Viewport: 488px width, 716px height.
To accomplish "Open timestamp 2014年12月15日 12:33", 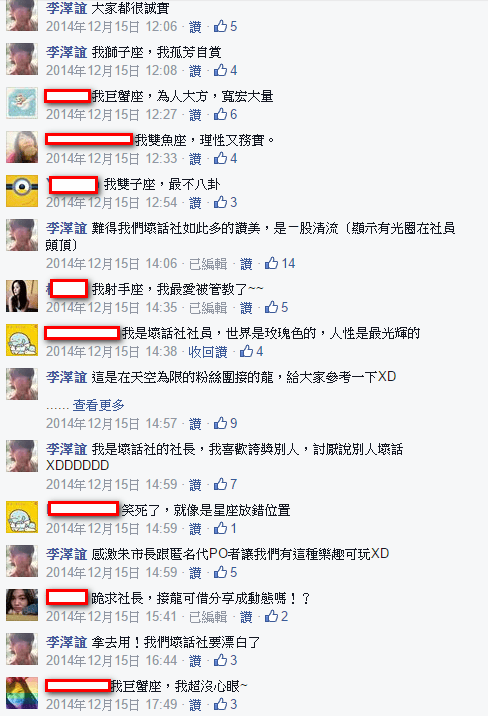I will coord(111,158).
